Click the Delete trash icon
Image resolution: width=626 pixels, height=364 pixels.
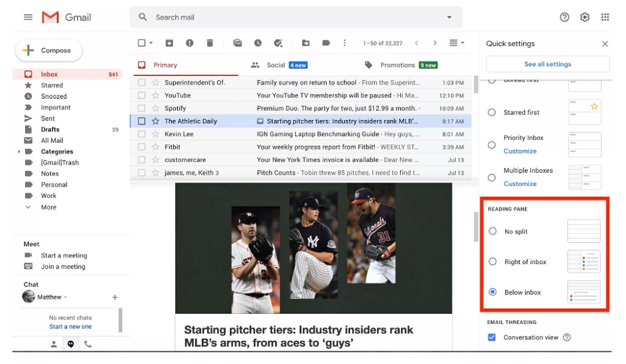(x=210, y=43)
